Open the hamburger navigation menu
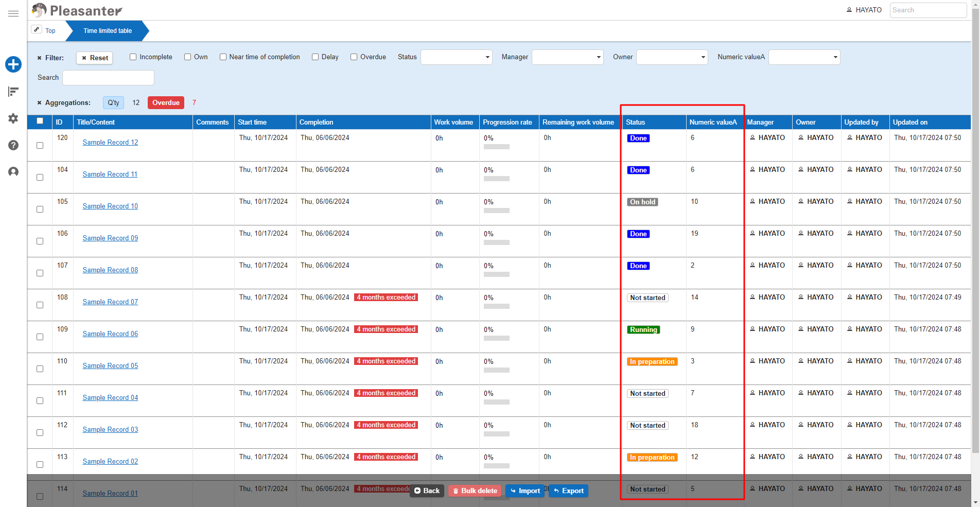Screen dimensions: 980x507 tap(13, 13)
